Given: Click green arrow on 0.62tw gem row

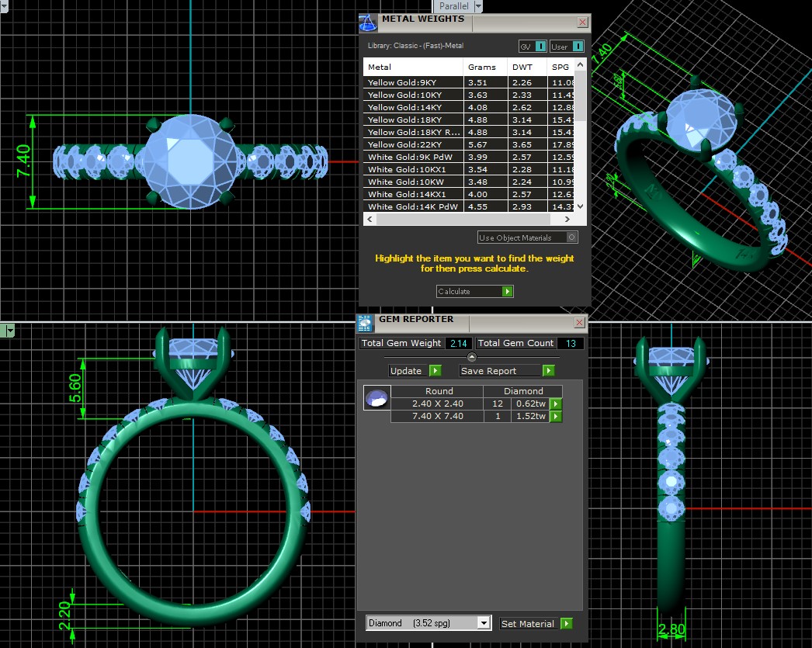Looking at the screenshot, I should pos(556,404).
